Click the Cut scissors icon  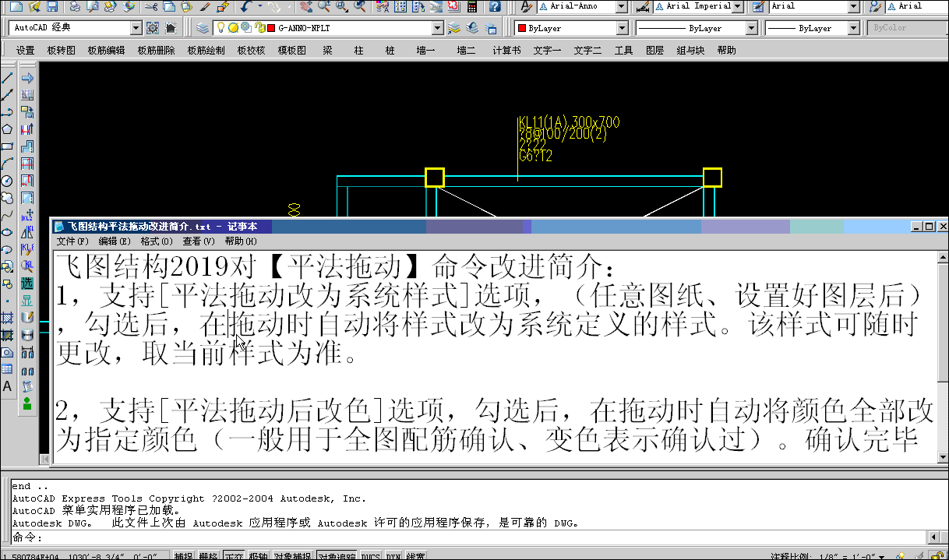coord(151,6)
